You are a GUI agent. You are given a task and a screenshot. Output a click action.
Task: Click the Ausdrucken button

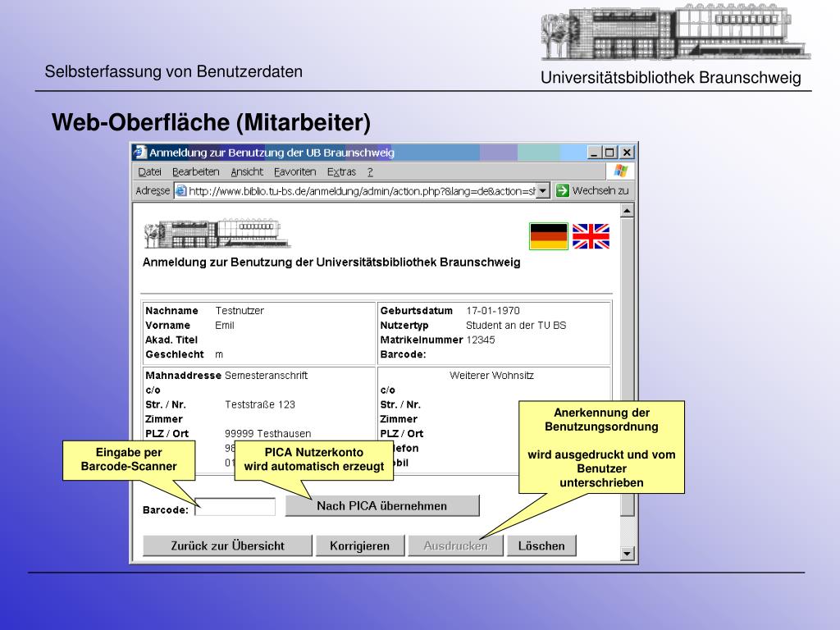pos(456,546)
